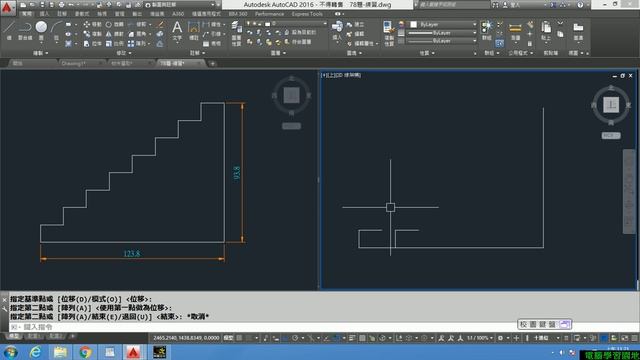640x360 pixels.
Task: Select the Polyline tool
Action: [25, 30]
